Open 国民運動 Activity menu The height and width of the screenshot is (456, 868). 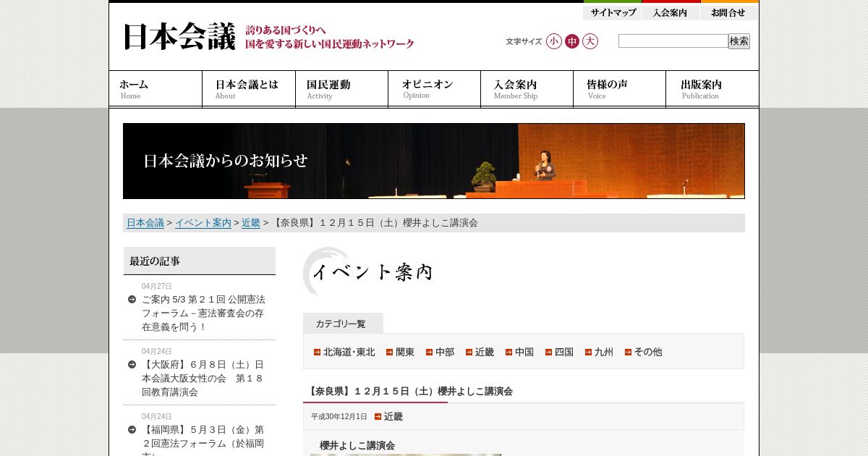point(341,89)
